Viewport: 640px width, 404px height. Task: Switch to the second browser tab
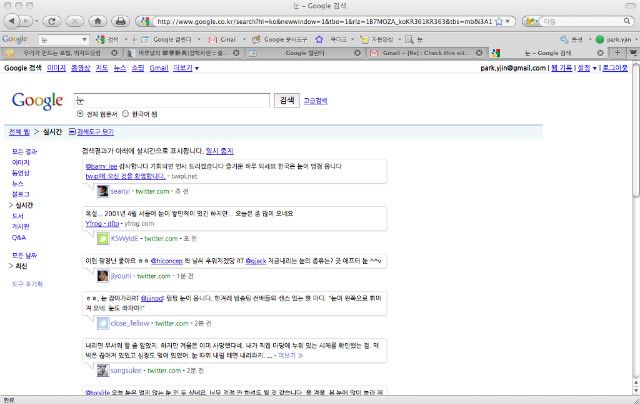(182, 53)
